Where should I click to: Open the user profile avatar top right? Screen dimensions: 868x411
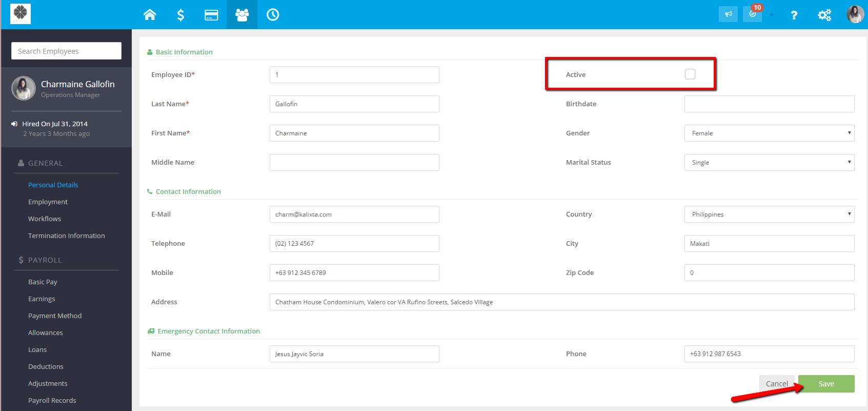[855, 14]
